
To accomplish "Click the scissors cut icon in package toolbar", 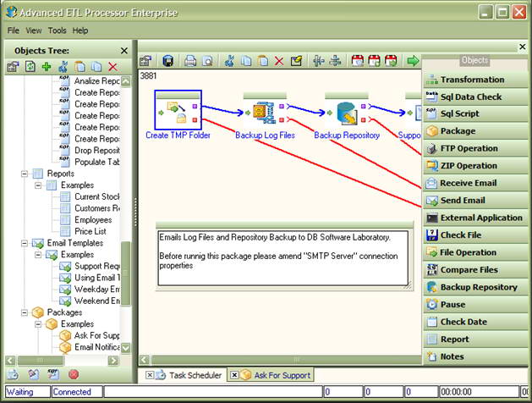I will (229, 61).
